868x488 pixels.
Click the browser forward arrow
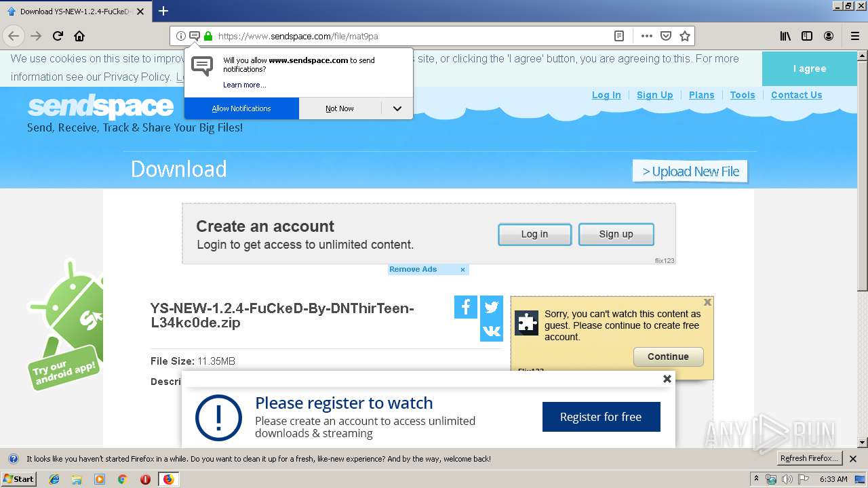36,36
